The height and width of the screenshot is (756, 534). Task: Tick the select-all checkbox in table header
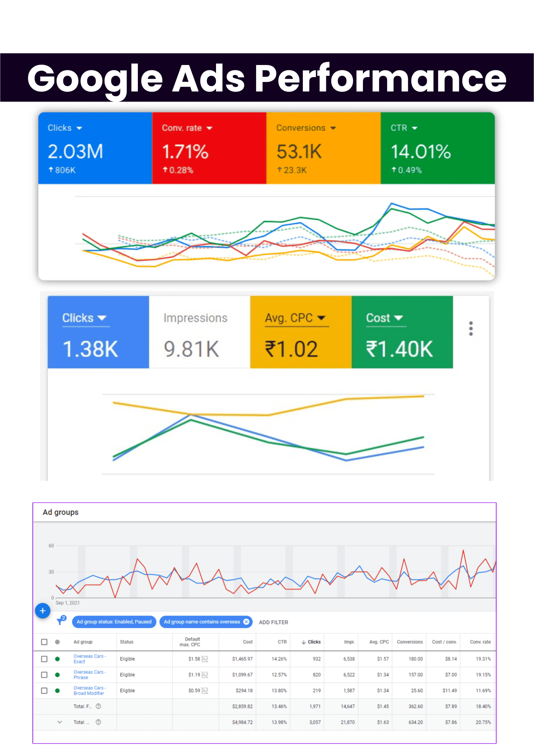[x=44, y=642]
